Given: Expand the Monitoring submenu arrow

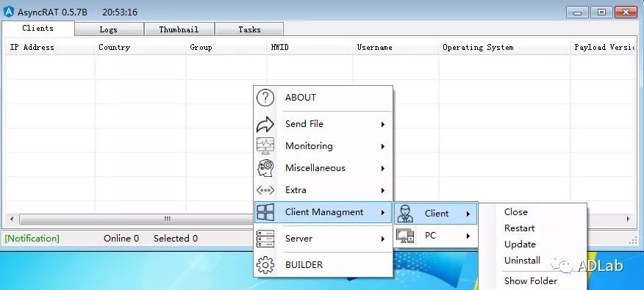Looking at the screenshot, I should (383, 146).
